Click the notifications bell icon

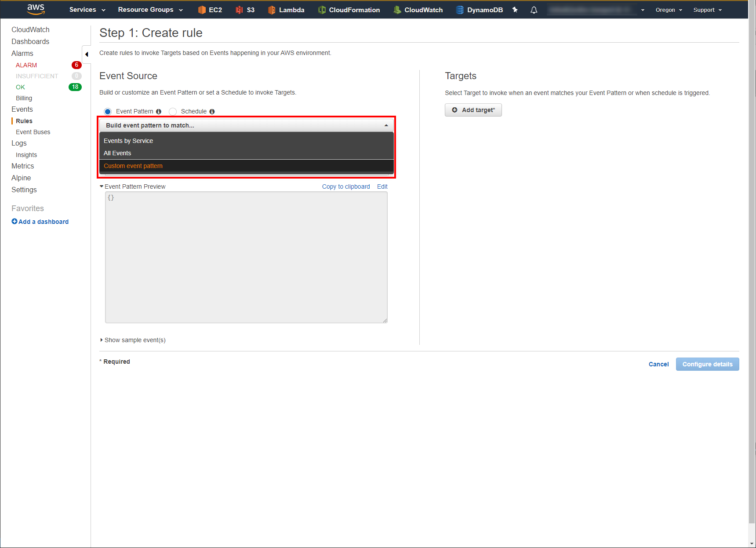click(534, 9)
